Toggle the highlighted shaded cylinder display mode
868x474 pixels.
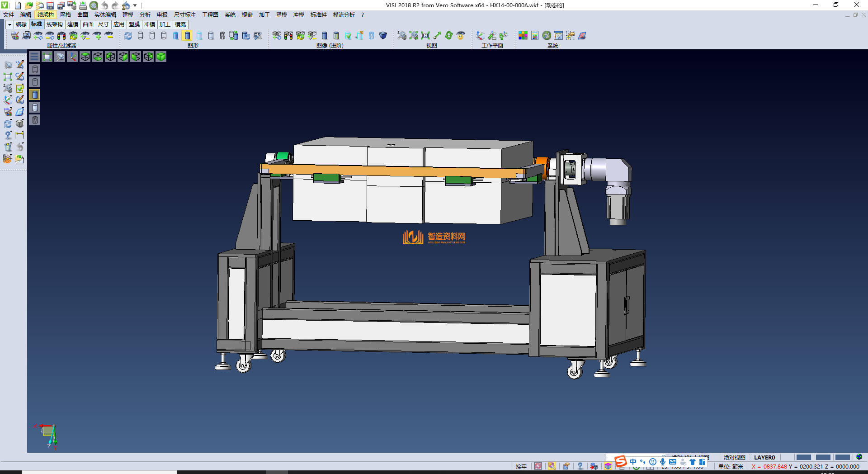187,36
